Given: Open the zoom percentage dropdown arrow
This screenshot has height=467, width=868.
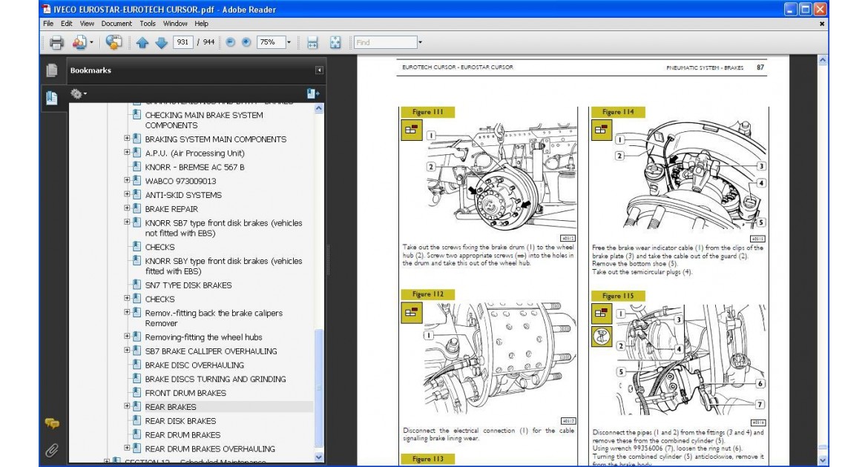Looking at the screenshot, I should [289, 42].
